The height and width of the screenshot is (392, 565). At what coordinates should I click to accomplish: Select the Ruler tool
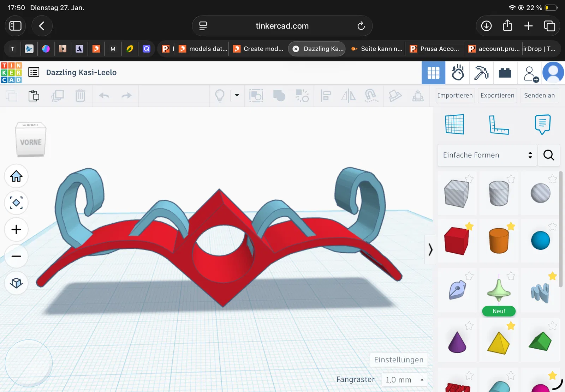pyautogui.click(x=499, y=125)
